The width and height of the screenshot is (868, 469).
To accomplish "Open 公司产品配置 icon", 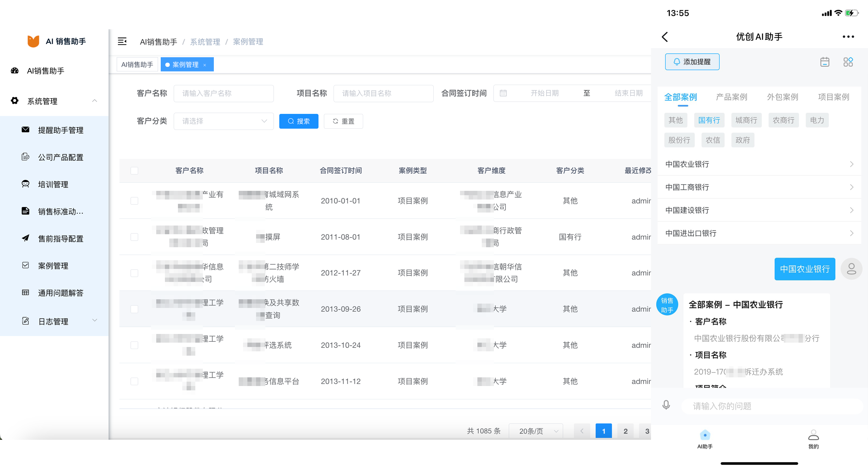I will (x=26, y=156).
